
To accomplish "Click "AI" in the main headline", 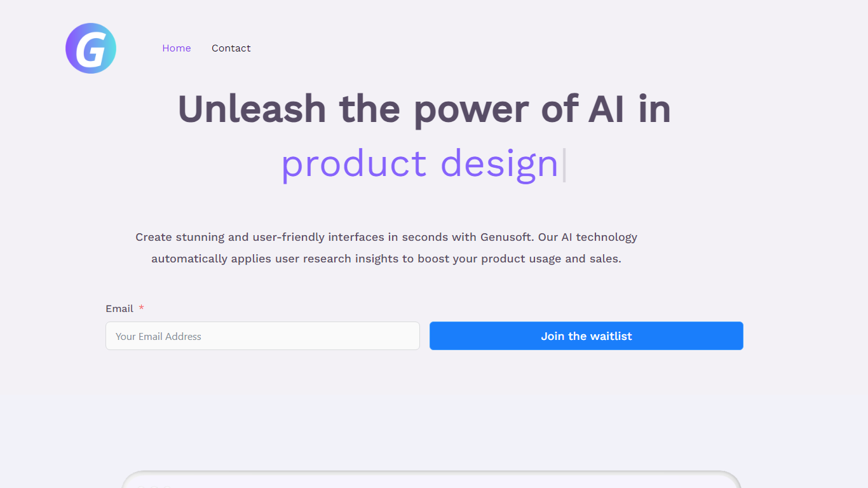I will tap(606, 109).
